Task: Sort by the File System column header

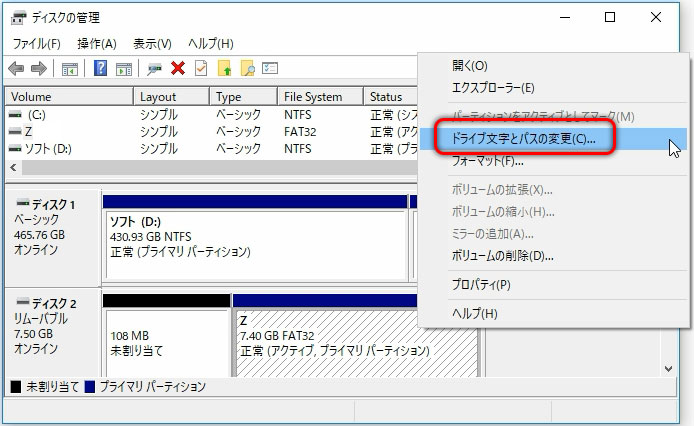Action: click(x=320, y=97)
